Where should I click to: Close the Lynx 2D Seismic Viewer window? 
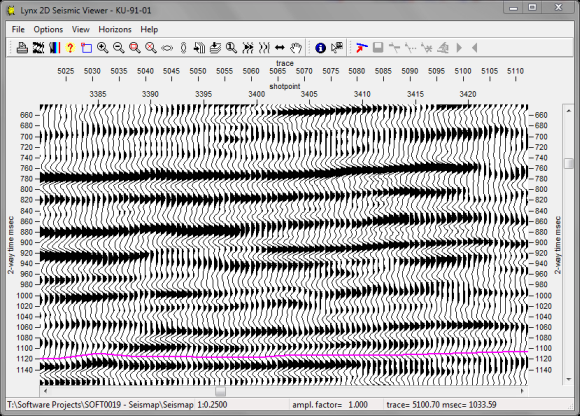(559, 8)
